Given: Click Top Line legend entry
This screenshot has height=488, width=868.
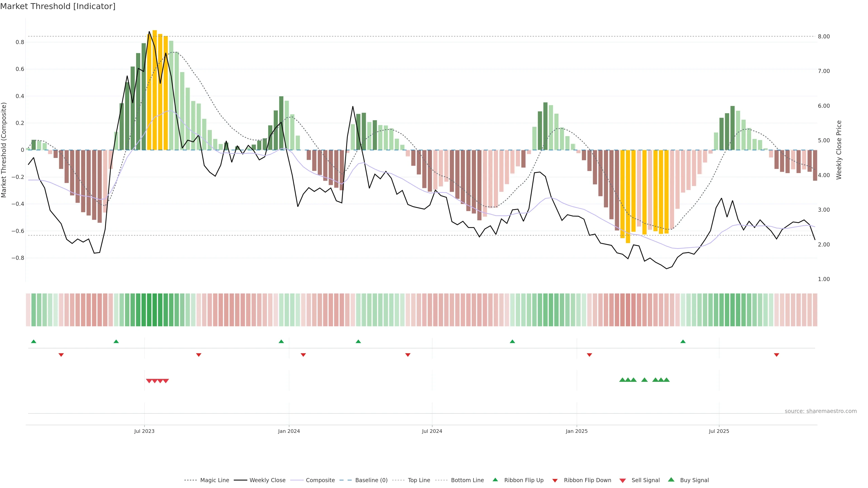Looking at the screenshot, I should [x=419, y=480].
